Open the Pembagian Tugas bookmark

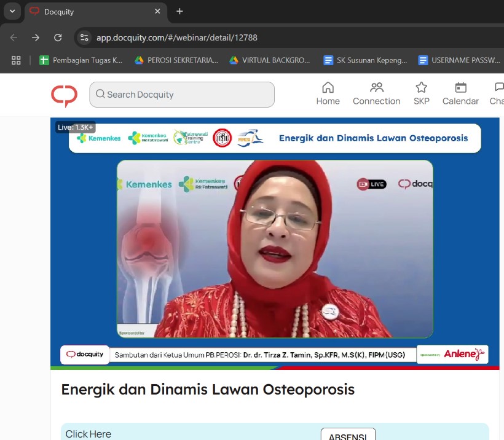pos(81,60)
